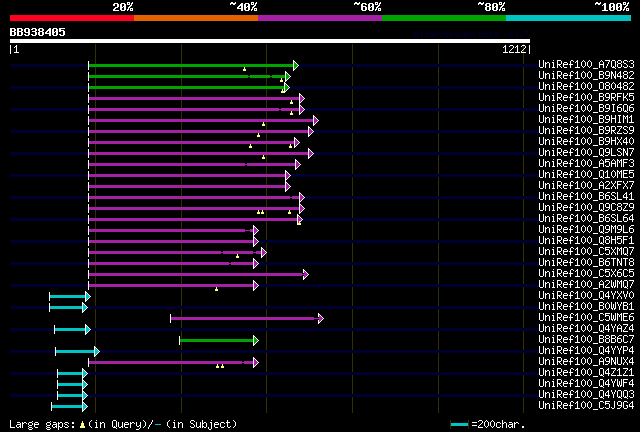Click the cyan alignment bar for C5J9G4
The height and width of the screenshot is (432, 640).
tap(67, 407)
